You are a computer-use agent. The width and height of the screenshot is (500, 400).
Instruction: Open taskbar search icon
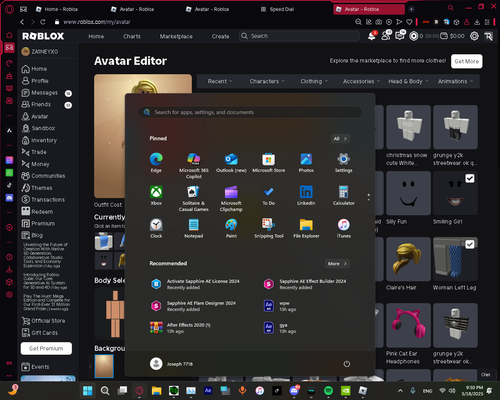point(105,390)
